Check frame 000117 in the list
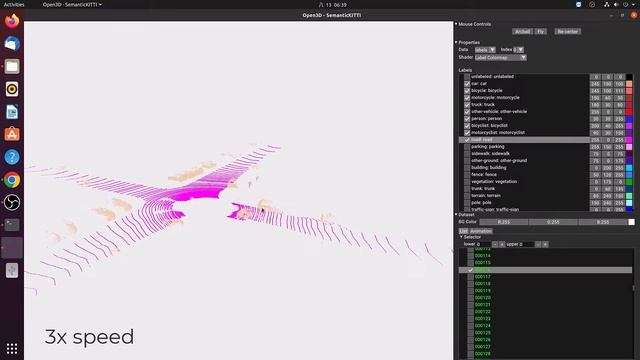This screenshot has width=640, height=360. pos(471,277)
